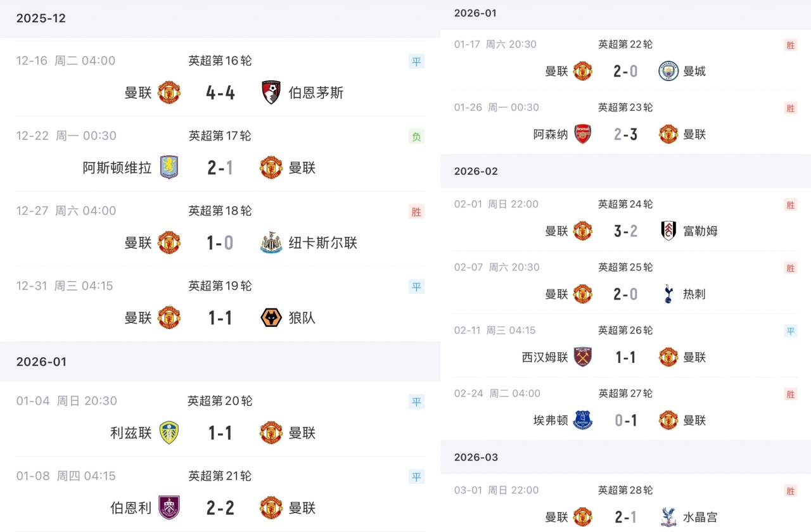Click the Arsenal club crest

coord(583,134)
